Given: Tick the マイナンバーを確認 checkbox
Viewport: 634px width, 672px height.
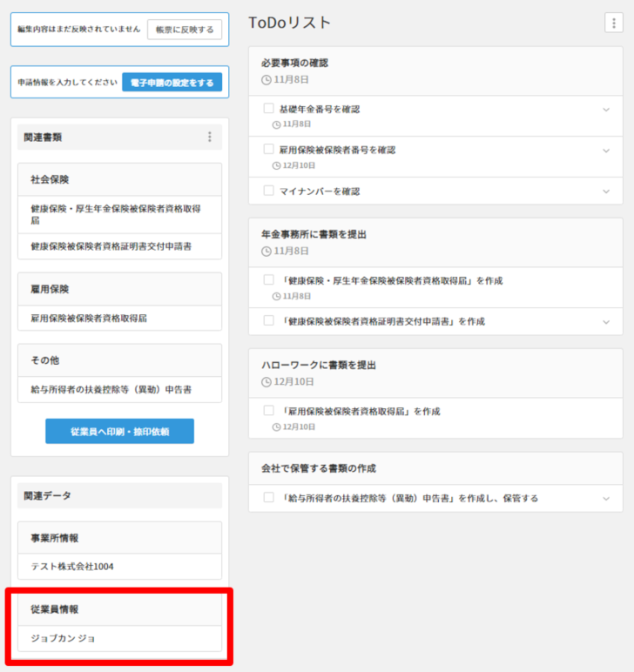Looking at the screenshot, I should coord(269,191).
